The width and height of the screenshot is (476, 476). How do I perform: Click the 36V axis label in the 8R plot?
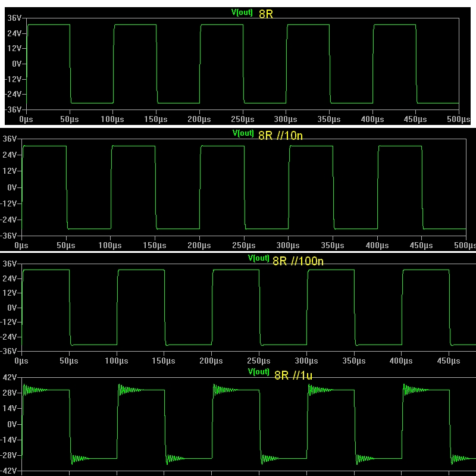coord(14,18)
